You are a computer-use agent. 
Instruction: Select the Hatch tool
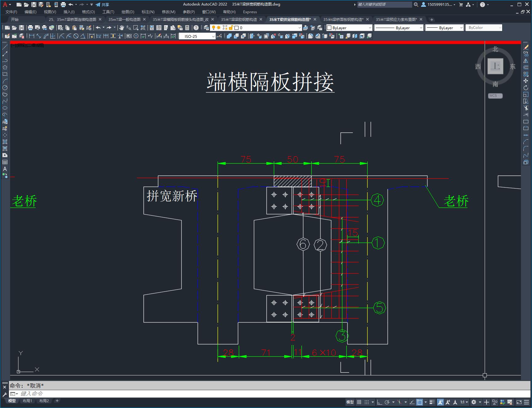(x=5, y=142)
